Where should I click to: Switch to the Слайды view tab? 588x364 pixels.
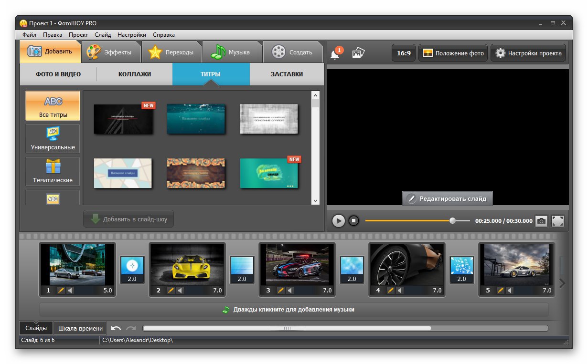coord(36,328)
